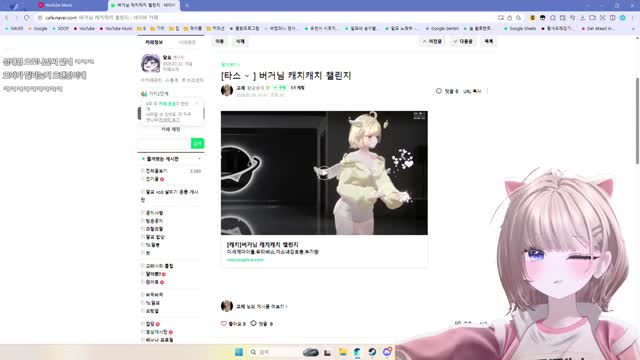The width and height of the screenshot is (640, 360).
Task: Click the 카페 채팅 link in sidebar
Action: click(x=171, y=129)
